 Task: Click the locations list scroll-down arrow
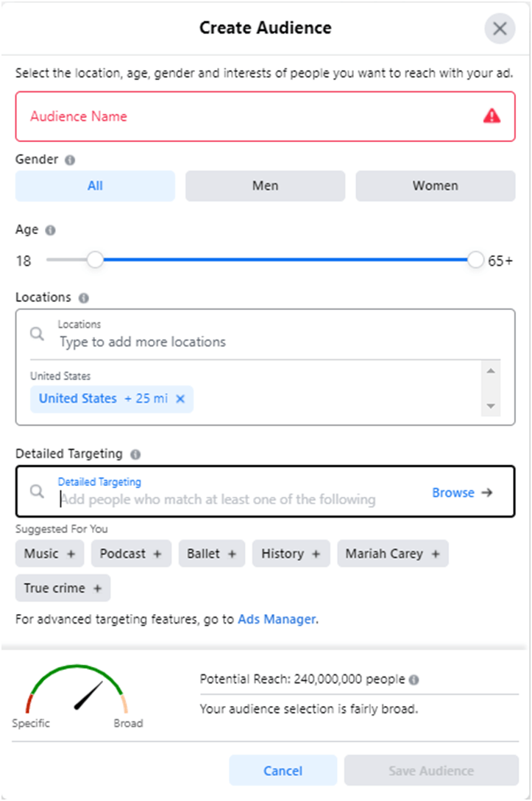coord(491,406)
